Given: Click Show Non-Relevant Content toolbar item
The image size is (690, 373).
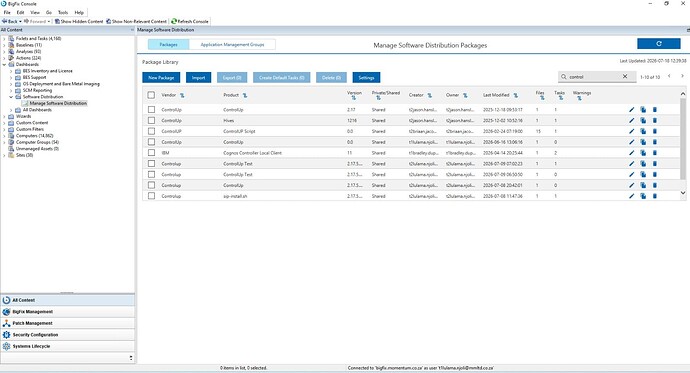Looking at the screenshot, I should (136, 21).
